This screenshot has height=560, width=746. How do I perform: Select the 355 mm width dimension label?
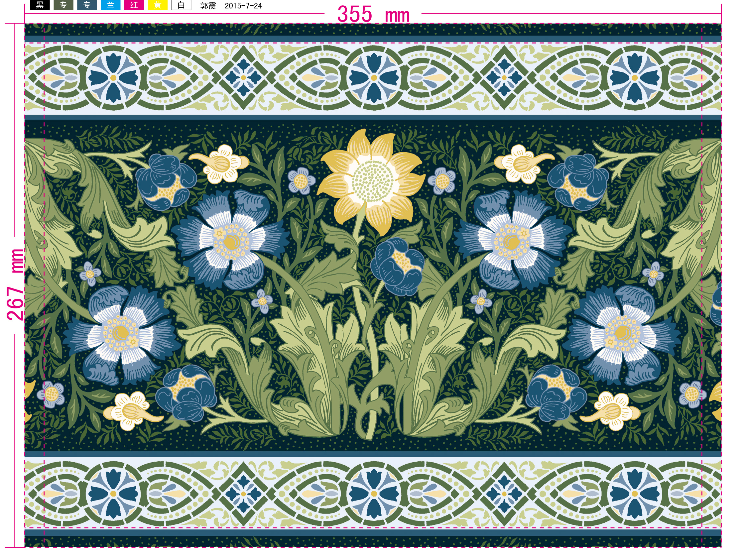coord(373,15)
